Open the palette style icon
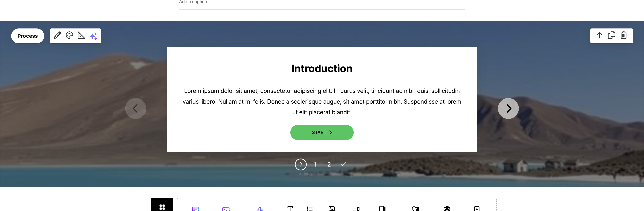The image size is (644, 211). [x=70, y=36]
